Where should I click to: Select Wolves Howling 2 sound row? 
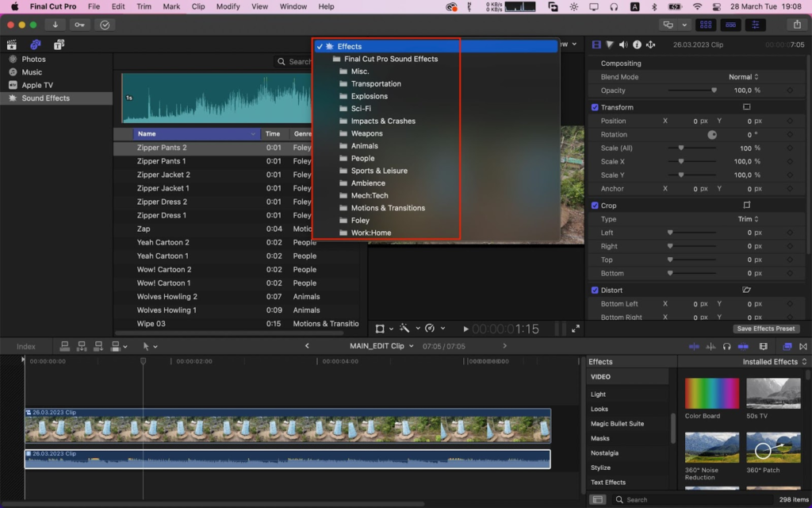point(237,297)
